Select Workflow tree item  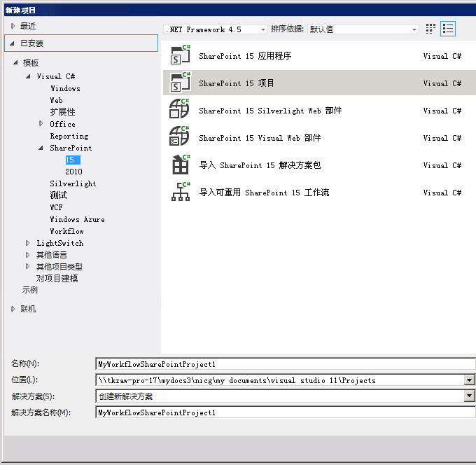[66, 231]
